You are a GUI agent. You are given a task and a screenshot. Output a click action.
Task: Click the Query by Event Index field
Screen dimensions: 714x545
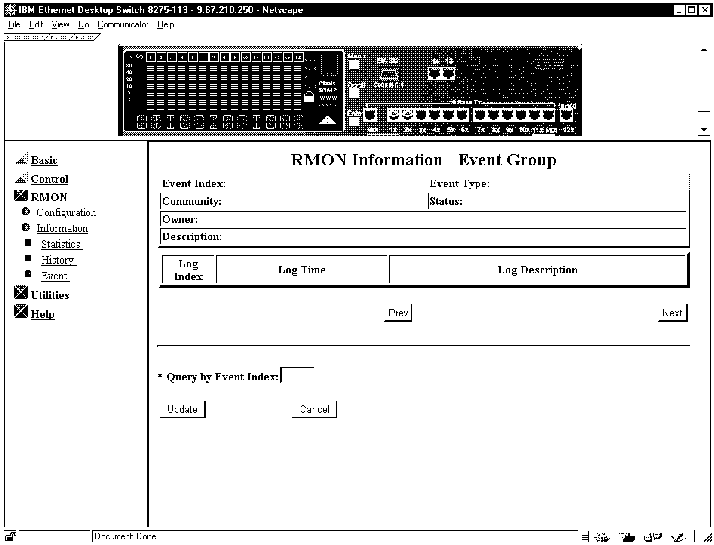[297, 376]
